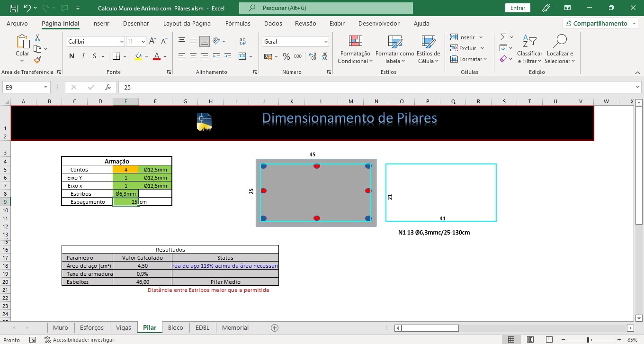Click the Compartilhamento button
The image size is (644, 344).
tap(600, 23)
